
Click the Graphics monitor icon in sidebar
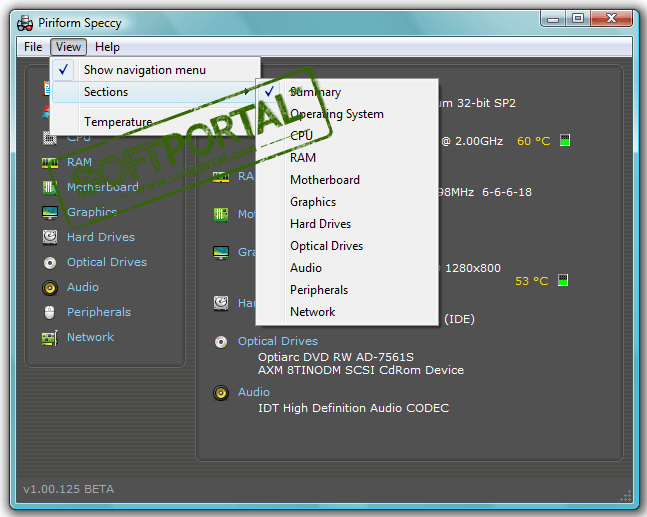(x=49, y=212)
